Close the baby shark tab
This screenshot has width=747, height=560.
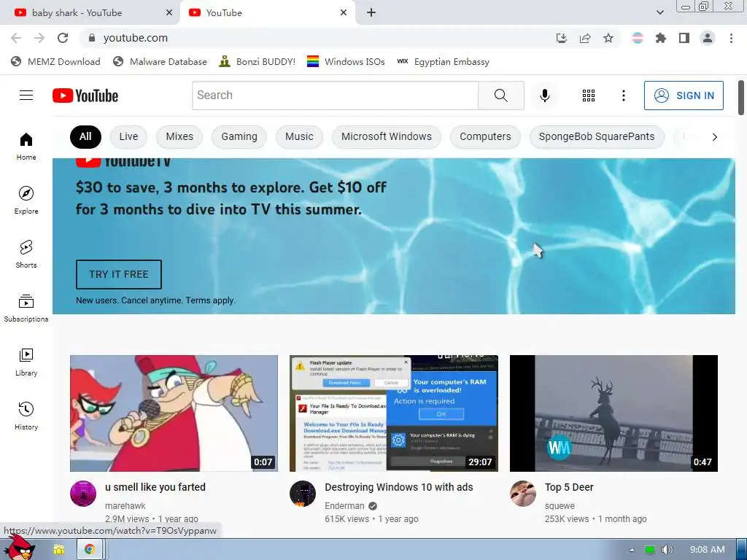(x=169, y=13)
